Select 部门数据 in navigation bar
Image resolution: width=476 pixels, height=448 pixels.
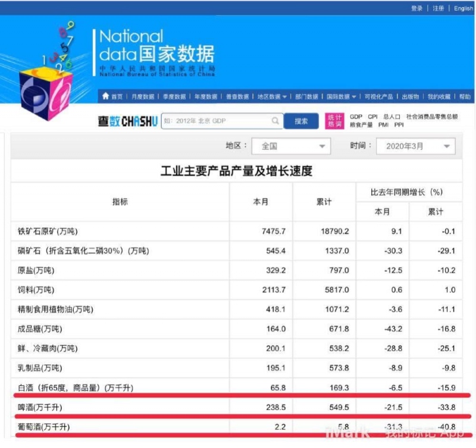(x=306, y=96)
